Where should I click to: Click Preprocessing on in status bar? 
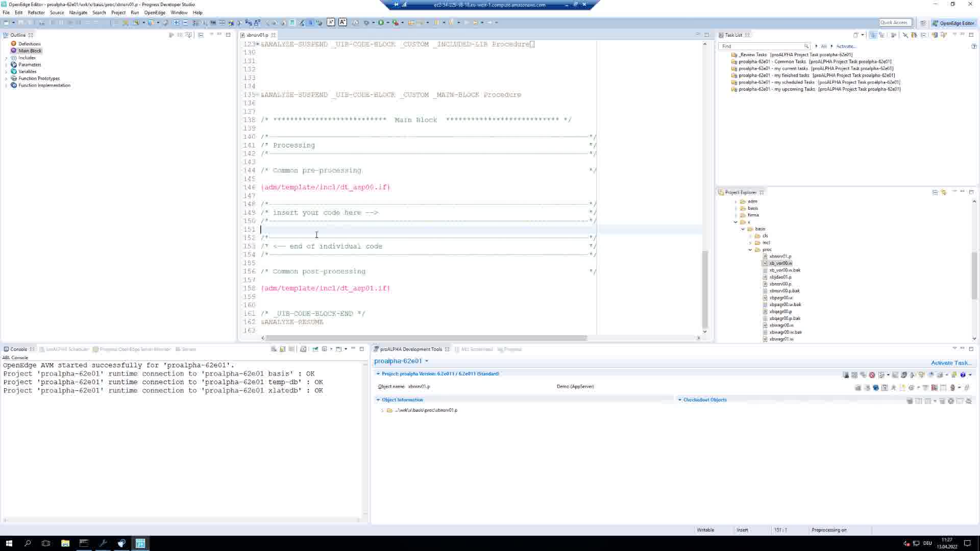[x=829, y=530]
